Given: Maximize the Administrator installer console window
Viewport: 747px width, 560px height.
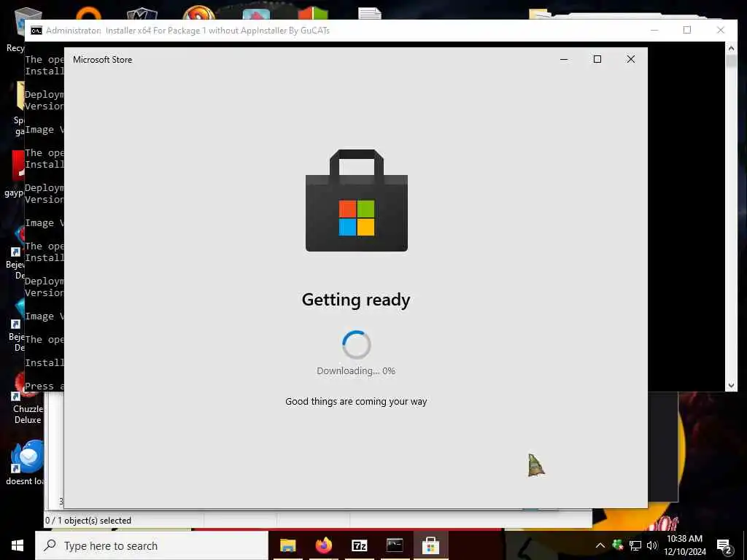Looking at the screenshot, I should [x=687, y=30].
